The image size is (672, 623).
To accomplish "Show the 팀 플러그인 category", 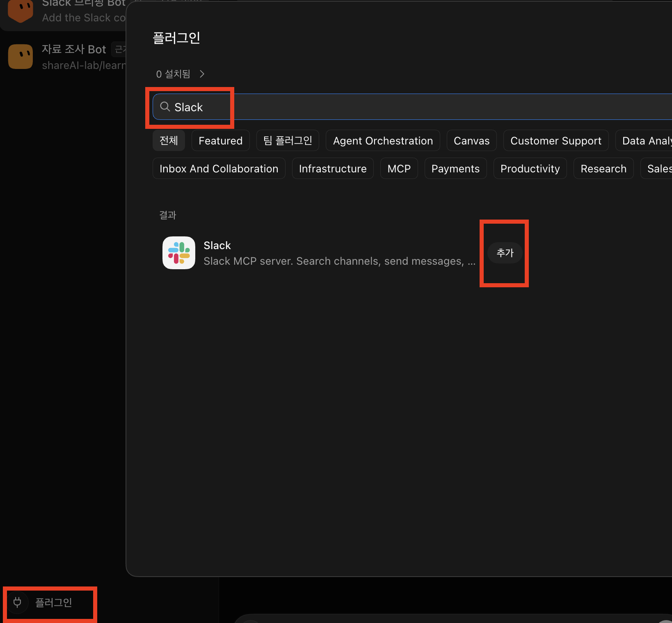I will tap(288, 141).
